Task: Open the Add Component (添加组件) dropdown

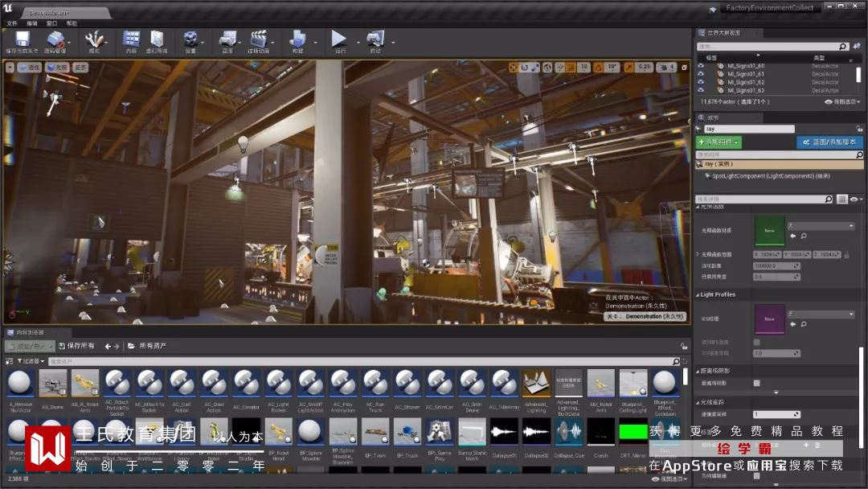Action: (719, 142)
